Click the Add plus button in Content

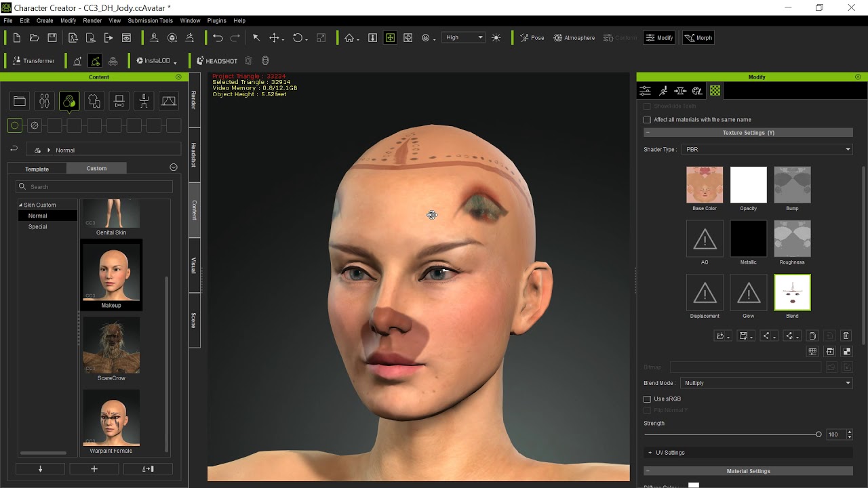(94, 468)
